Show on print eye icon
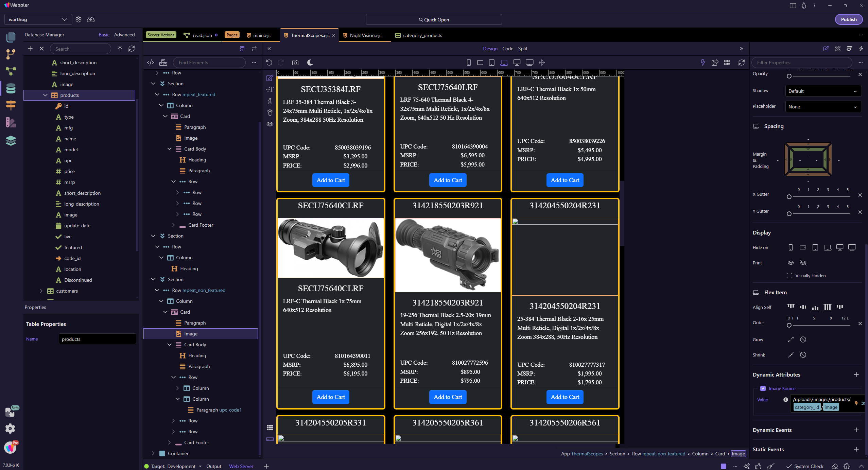Viewport: 868px width, 470px height. pyautogui.click(x=791, y=263)
